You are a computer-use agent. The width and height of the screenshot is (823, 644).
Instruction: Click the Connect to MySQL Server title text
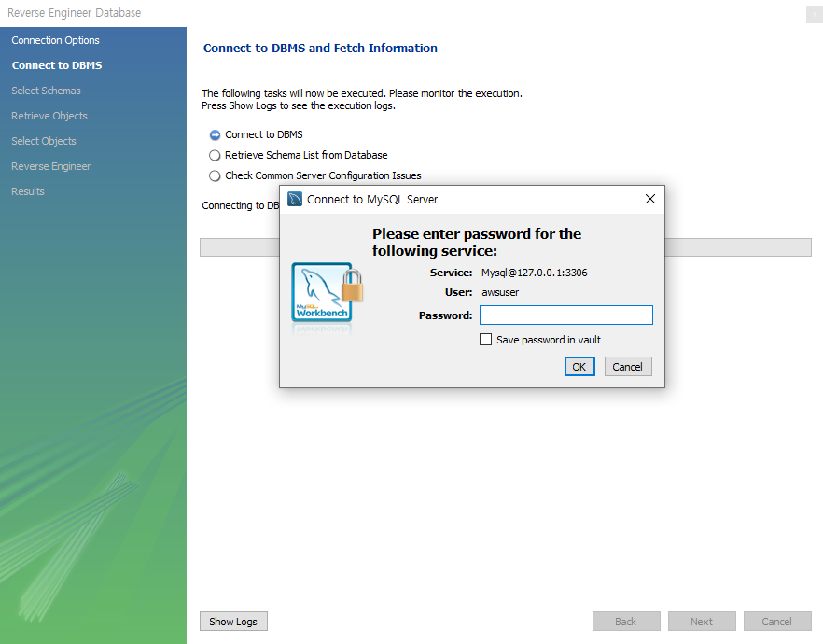point(372,200)
